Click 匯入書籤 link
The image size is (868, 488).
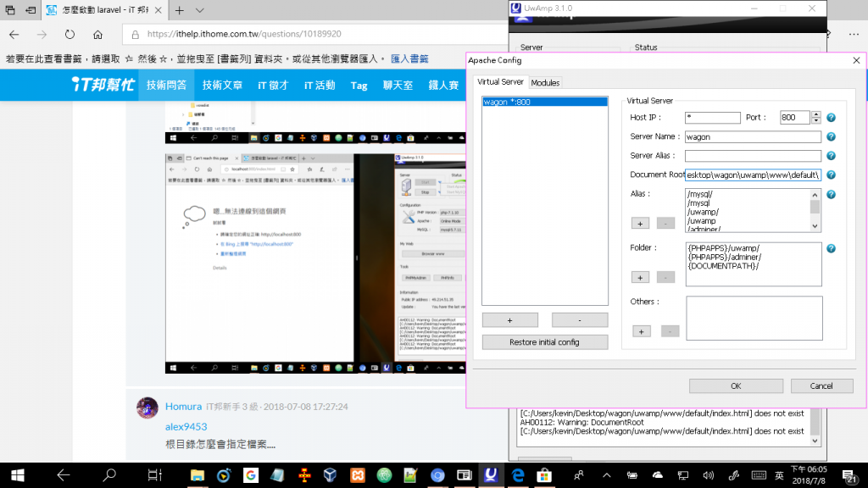click(x=409, y=58)
